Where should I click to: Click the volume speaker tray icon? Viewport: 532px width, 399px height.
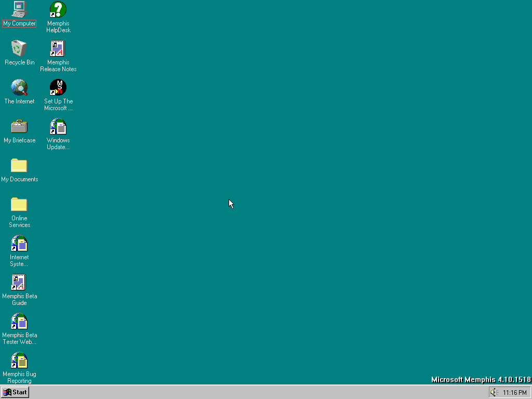494,393
